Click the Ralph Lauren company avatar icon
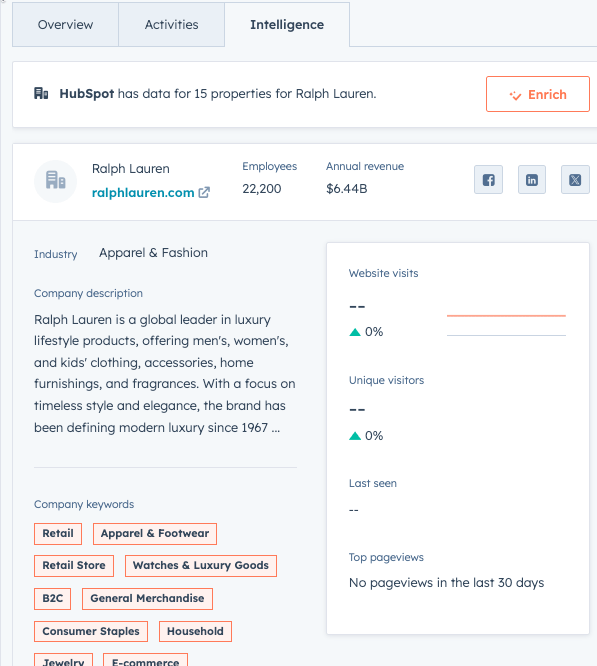 56,181
